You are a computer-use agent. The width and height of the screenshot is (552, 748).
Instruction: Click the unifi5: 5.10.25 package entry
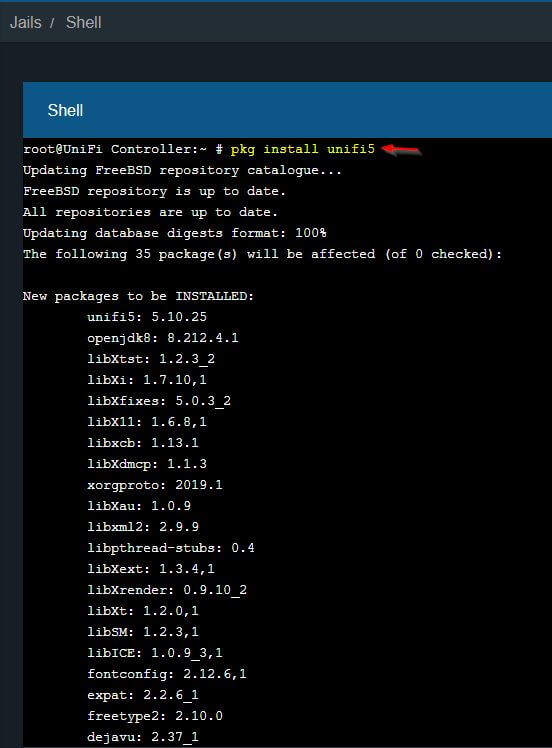coord(147,317)
